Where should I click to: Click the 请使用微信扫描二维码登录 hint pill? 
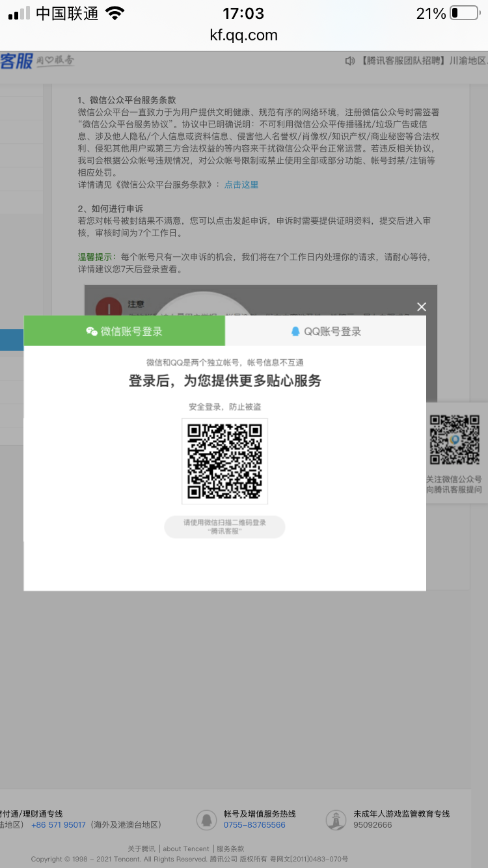(224, 527)
